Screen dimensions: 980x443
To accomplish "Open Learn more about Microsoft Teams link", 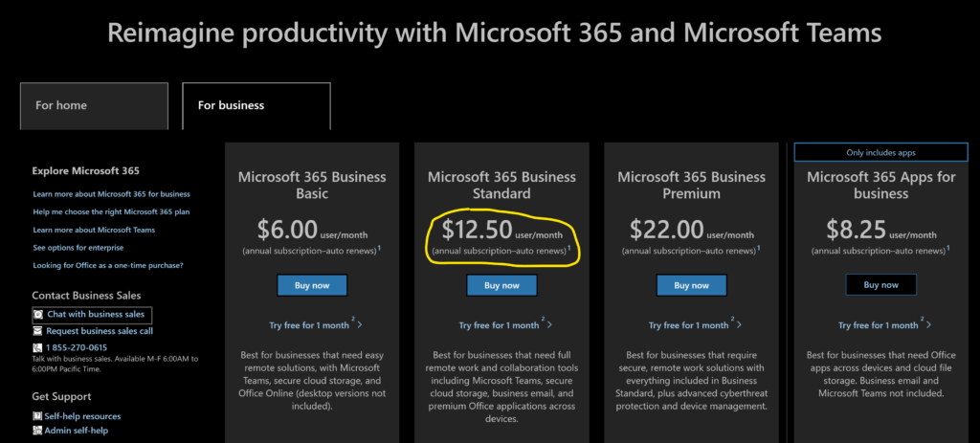I will [x=94, y=230].
